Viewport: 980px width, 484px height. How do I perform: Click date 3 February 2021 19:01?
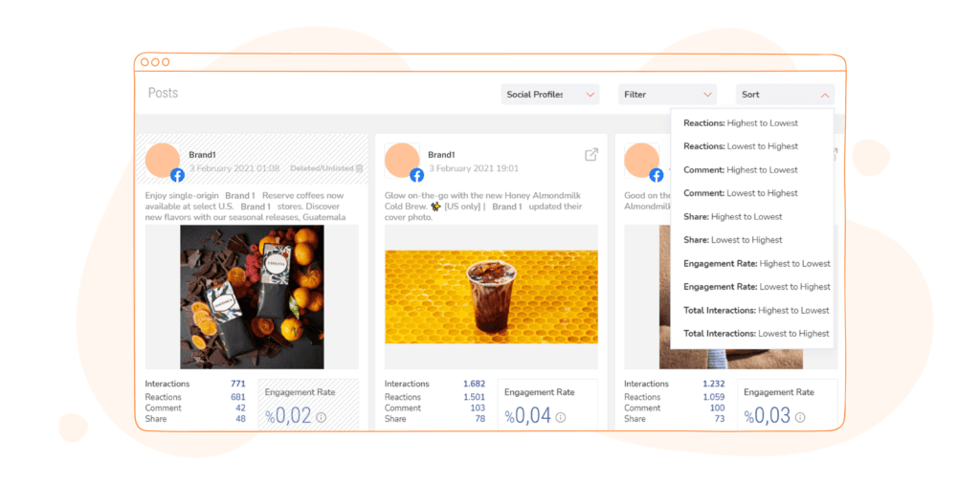[x=473, y=168]
